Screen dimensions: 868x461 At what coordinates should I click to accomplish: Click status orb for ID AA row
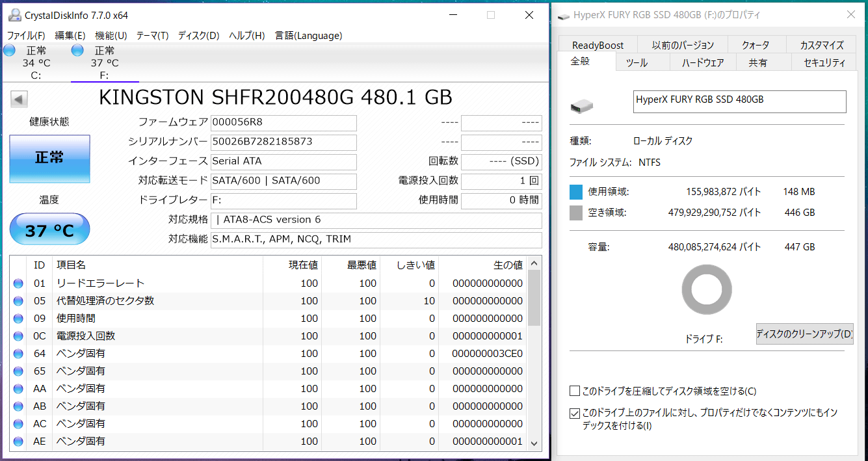18,389
